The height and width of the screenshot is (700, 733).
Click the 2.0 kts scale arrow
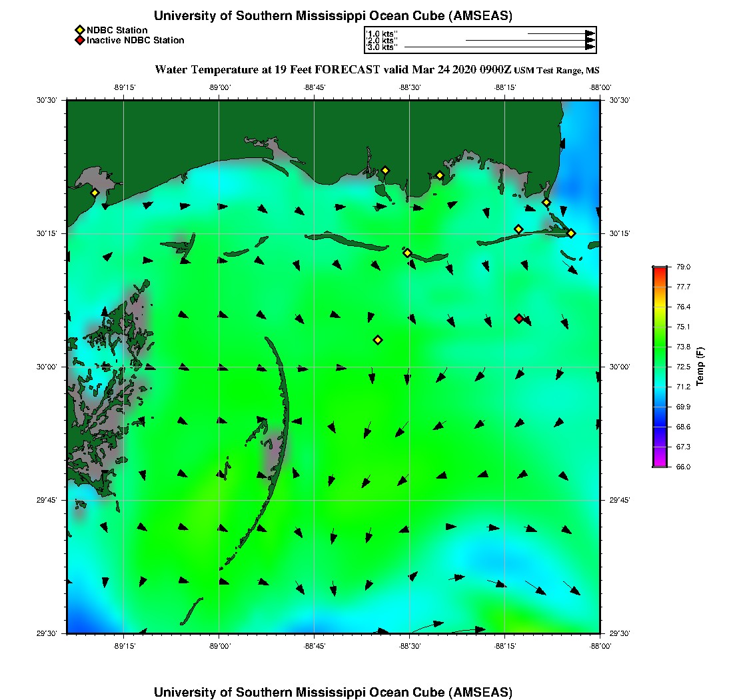click(x=530, y=40)
